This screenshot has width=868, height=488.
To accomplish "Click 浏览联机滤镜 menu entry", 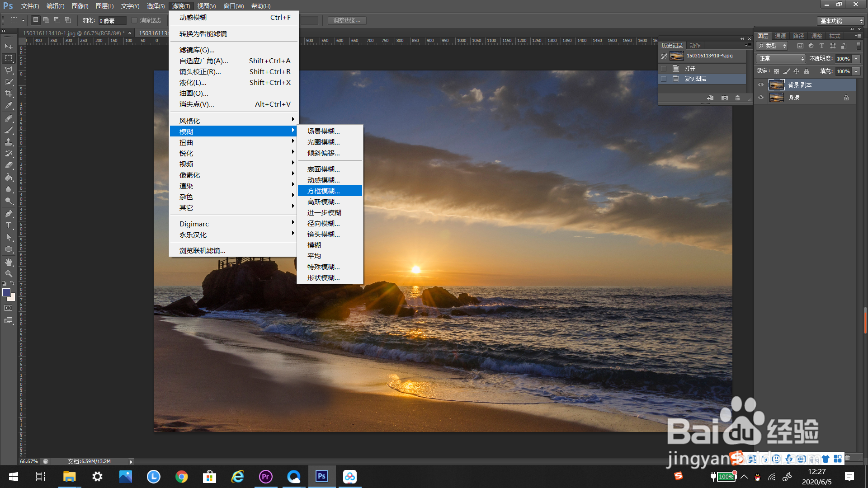I will pyautogui.click(x=202, y=251).
